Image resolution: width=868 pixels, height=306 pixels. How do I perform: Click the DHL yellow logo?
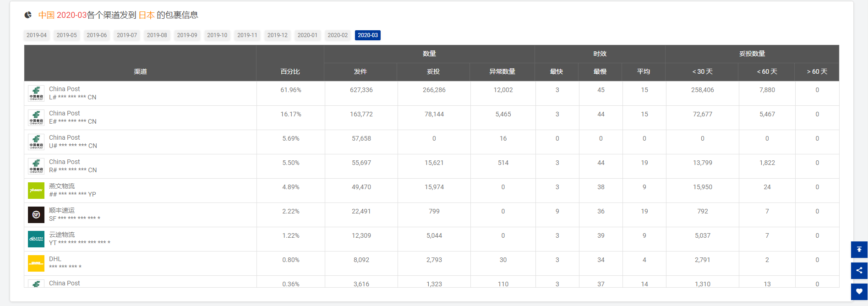[x=36, y=263]
